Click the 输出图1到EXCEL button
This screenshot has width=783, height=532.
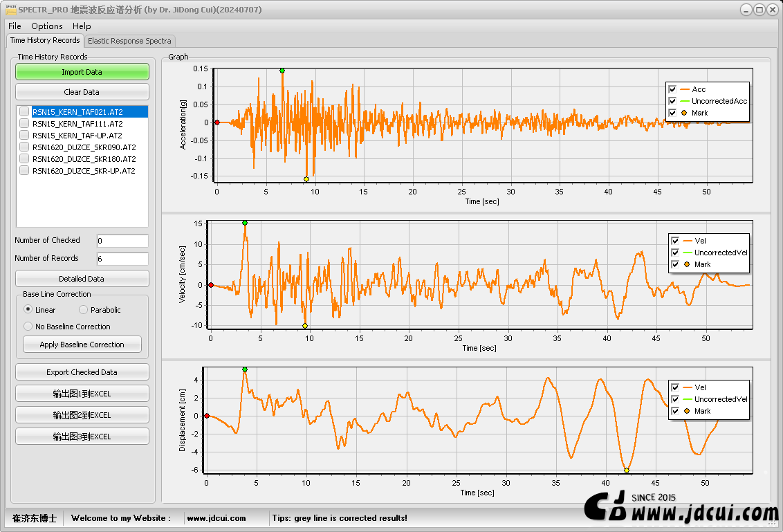(82, 394)
